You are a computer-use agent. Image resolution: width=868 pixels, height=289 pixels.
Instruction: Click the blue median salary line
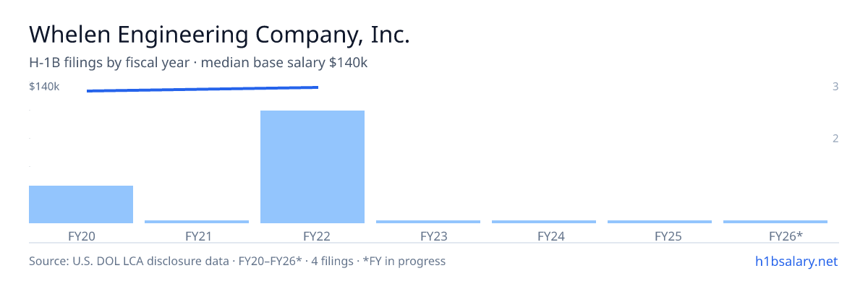[203, 89]
